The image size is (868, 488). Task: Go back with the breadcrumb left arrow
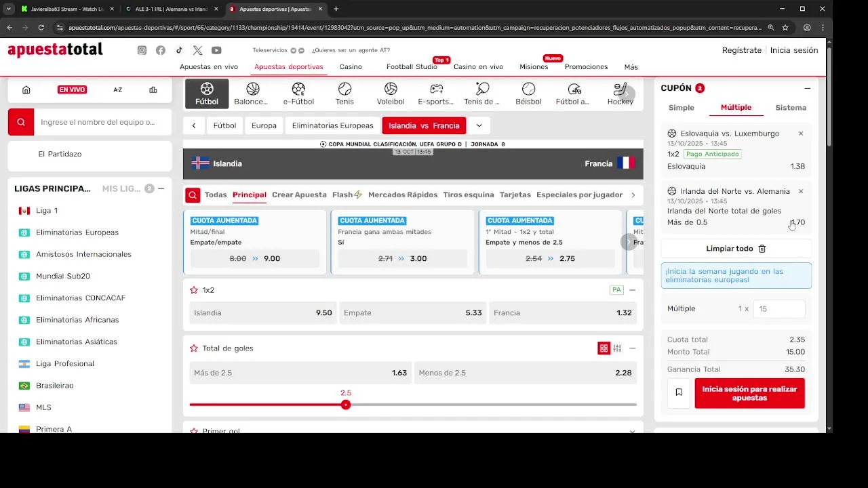click(x=194, y=125)
